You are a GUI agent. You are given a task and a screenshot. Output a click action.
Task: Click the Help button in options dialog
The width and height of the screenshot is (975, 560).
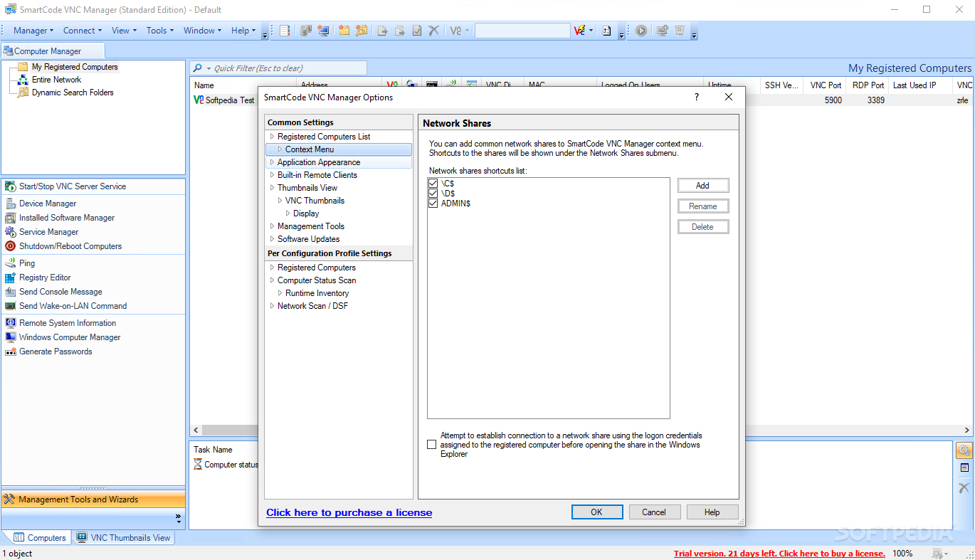(712, 512)
